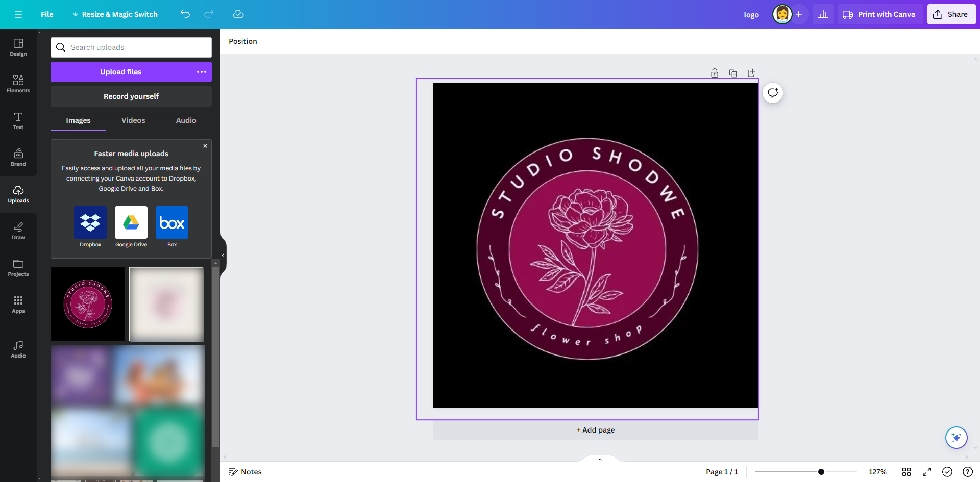Click the 'Page 1 / 1' indicator
The image size is (980, 482).
[722, 472]
